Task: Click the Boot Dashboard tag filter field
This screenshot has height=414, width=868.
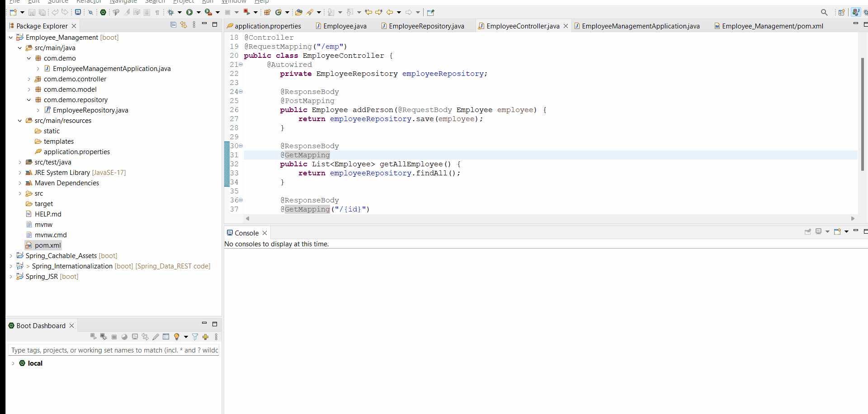Action: click(x=113, y=350)
